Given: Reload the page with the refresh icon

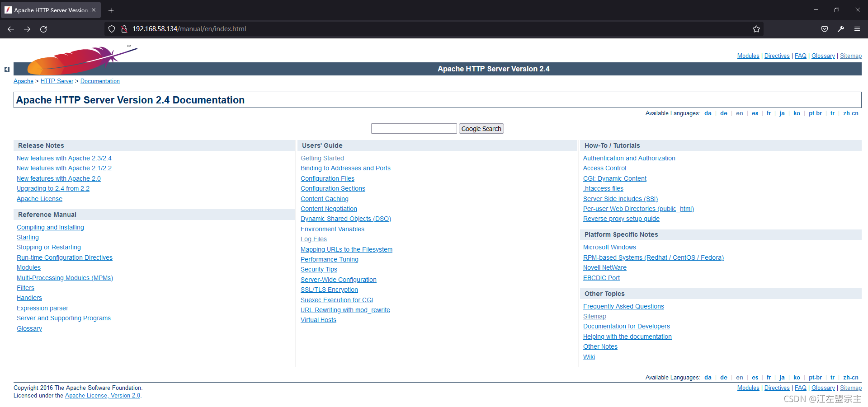Looking at the screenshot, I should pyautogui.click(x=43, y=29).
